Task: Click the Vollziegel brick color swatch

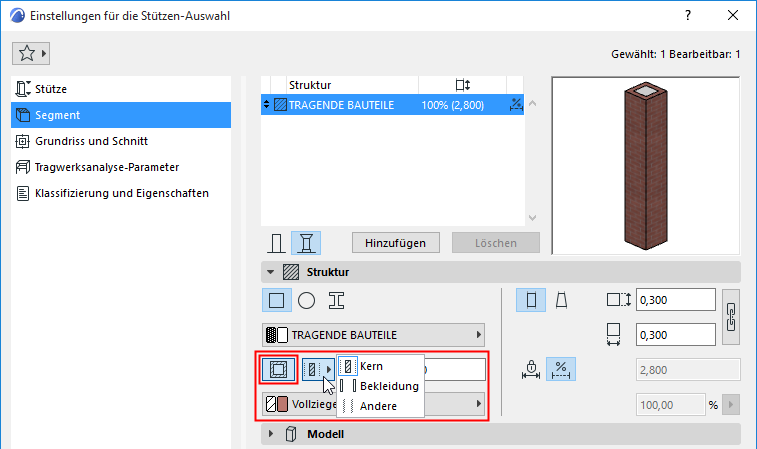Action: tap(283, 404)
